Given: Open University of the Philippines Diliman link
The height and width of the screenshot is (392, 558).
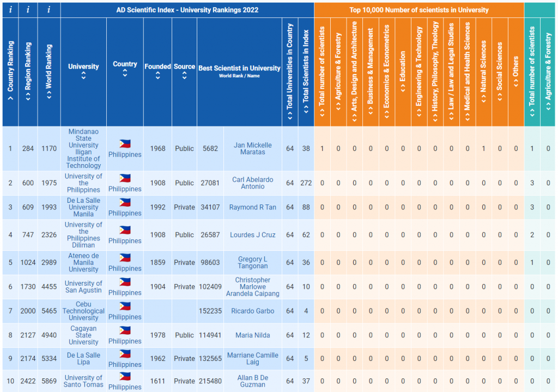Looking at the screenshot, I should tap(83, 235).
